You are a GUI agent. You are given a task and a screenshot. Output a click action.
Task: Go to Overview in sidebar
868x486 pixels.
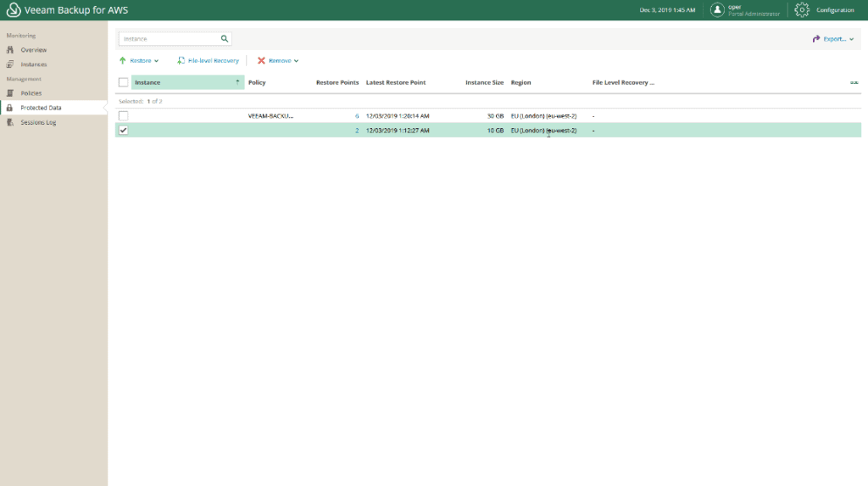tap(34, 50)
